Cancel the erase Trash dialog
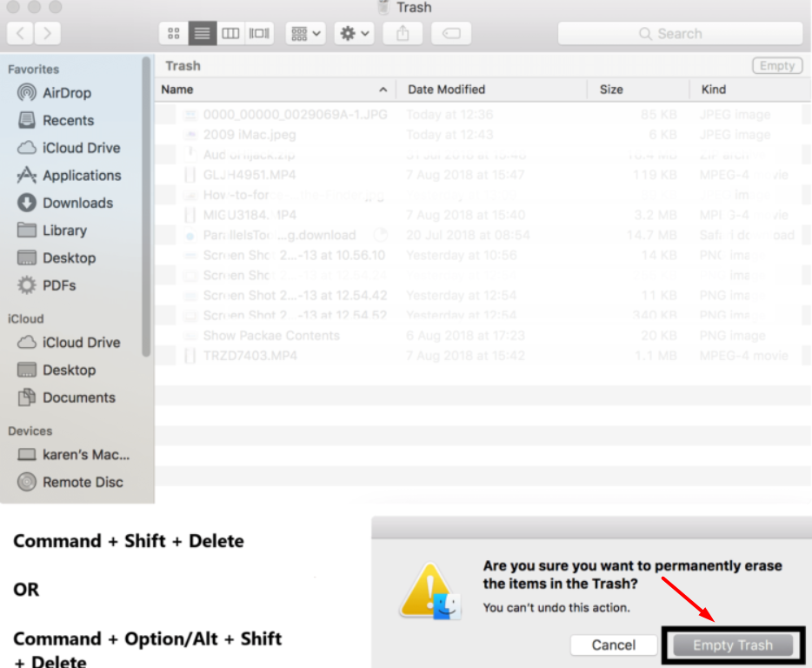 (x=613, y=645)
